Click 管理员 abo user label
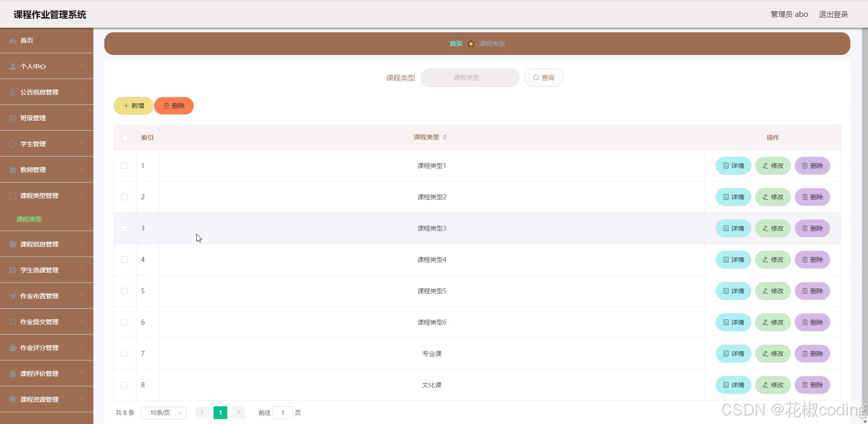Image resolution: width=868 pixels, height=424 pixels. tap(789, 14)
